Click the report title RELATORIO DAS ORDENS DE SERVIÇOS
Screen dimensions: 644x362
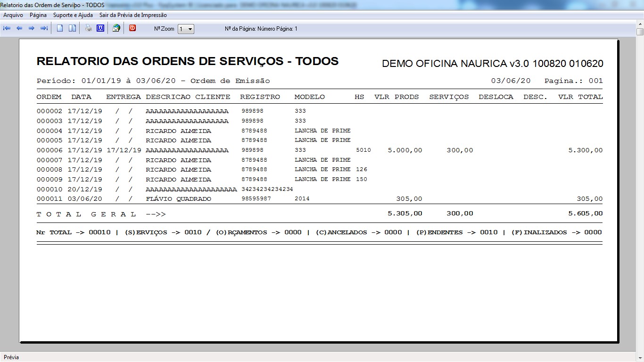point(188,61)
